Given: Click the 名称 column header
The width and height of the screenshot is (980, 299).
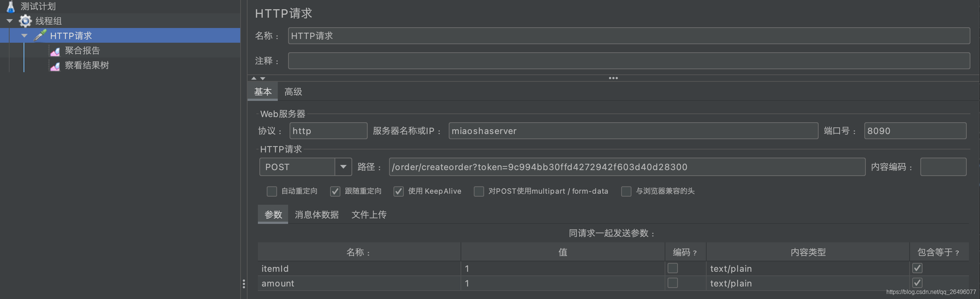Looking at the screenshot, I should (x=359, y=252).
